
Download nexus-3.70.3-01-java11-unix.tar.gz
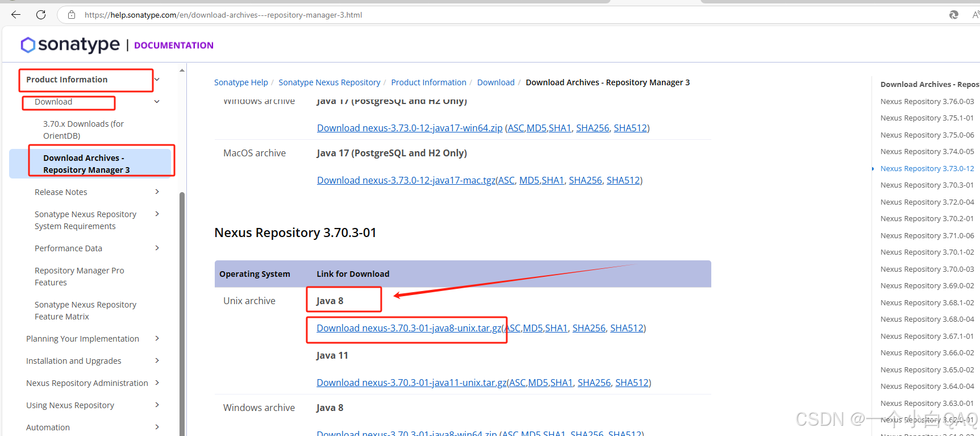(412, 383)
